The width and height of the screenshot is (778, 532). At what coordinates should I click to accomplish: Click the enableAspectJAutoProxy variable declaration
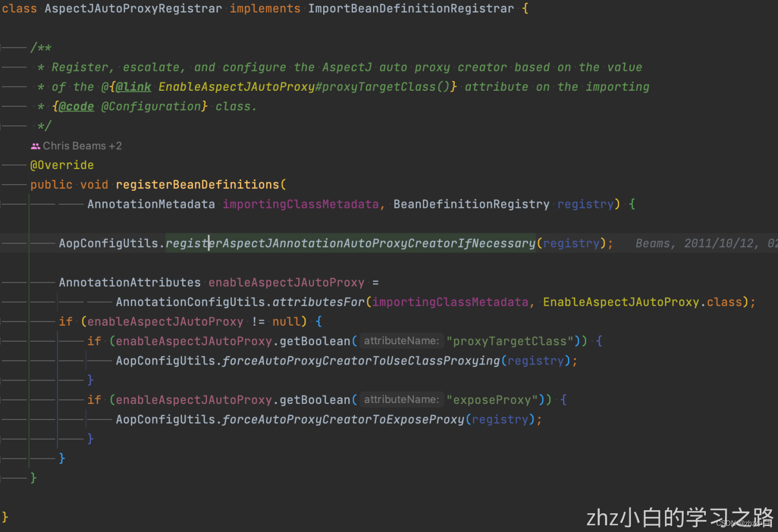286,283
